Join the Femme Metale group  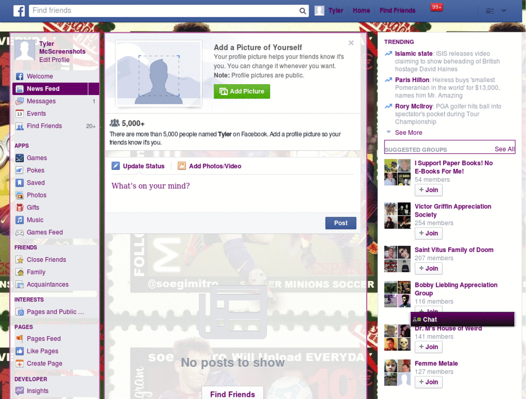point(429,382)
